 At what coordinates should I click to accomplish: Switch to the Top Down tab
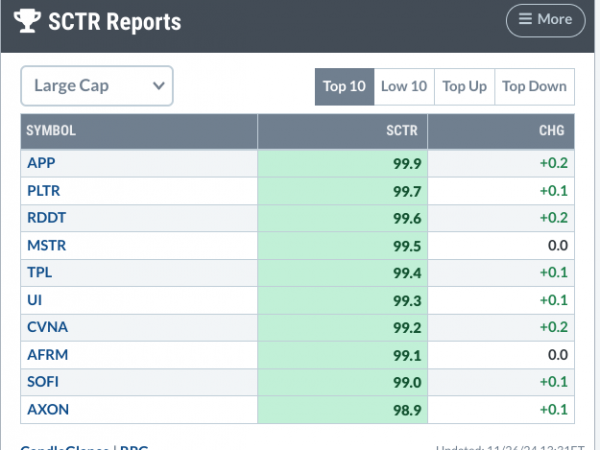[x=535, y=86]
